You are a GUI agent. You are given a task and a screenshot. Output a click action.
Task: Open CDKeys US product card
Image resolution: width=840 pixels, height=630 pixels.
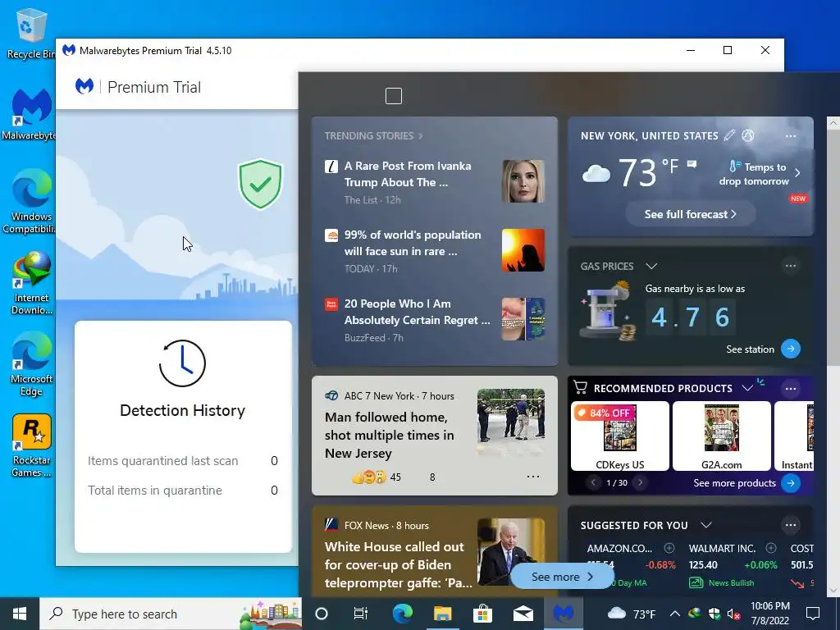tap(620, 436)
